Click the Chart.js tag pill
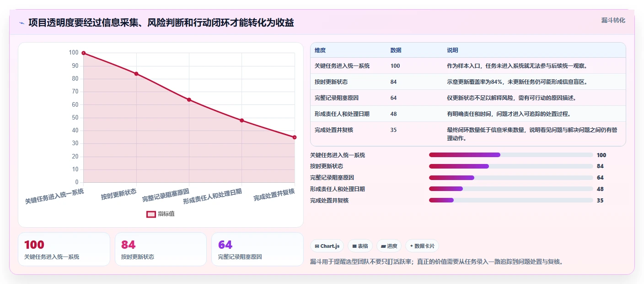644x284 pixels. (327, 246)
